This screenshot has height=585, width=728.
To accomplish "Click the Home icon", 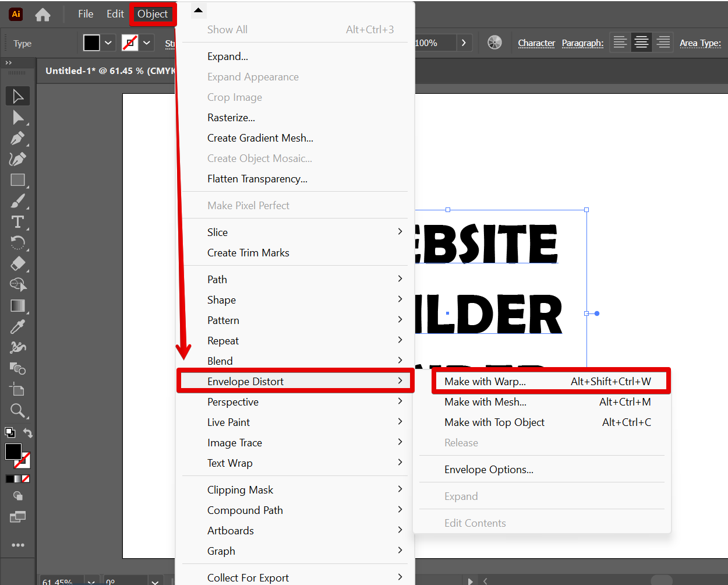I will [x=43, y=15].
